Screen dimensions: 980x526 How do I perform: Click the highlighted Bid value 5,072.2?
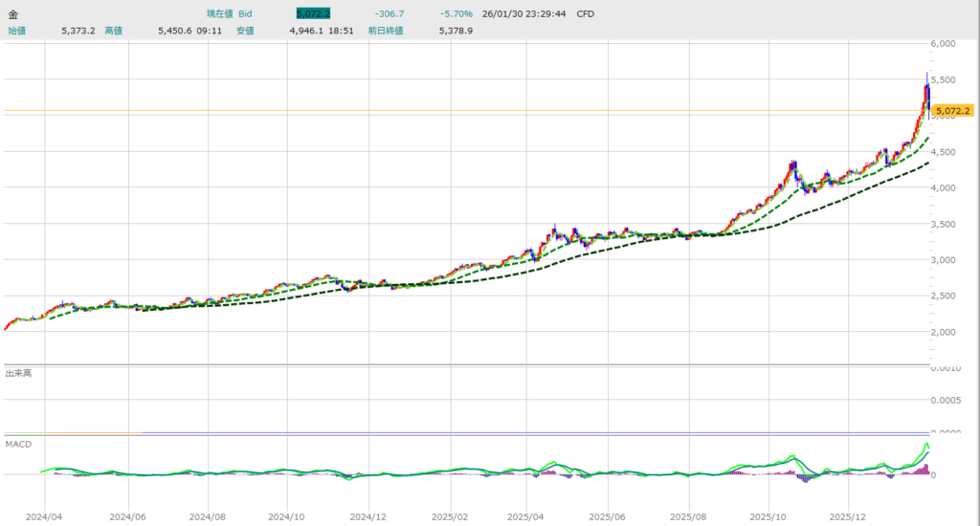pyautogui.click(x=311, y=14)
